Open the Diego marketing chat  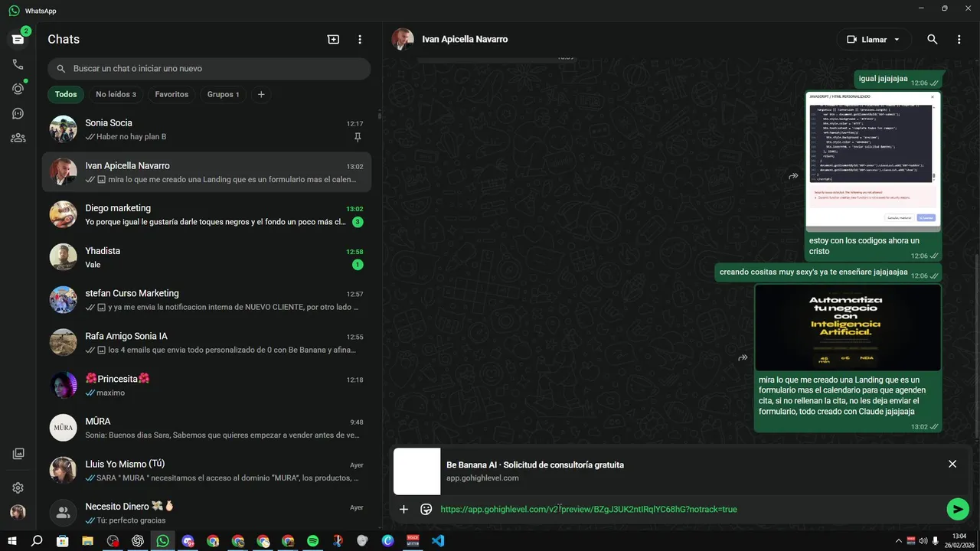(207, 215)
